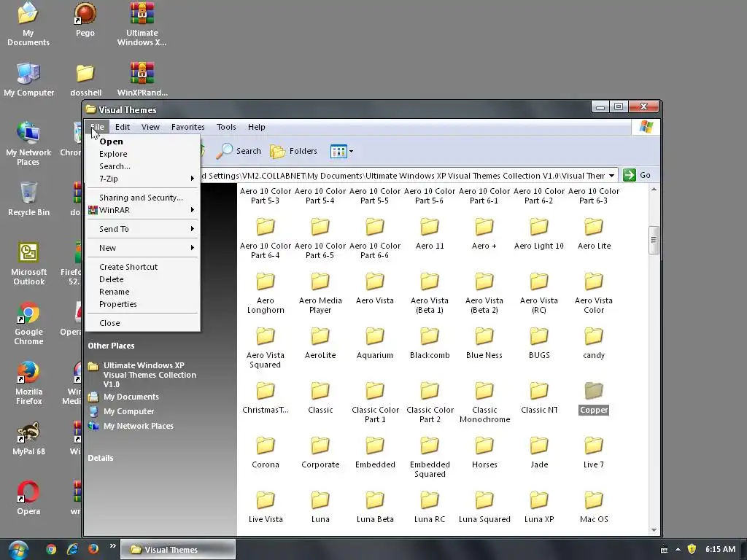This screenshot has width=747, height=560.
Task: Select the Horses folder
Action: pyautogui.click(x=484, y=452)
